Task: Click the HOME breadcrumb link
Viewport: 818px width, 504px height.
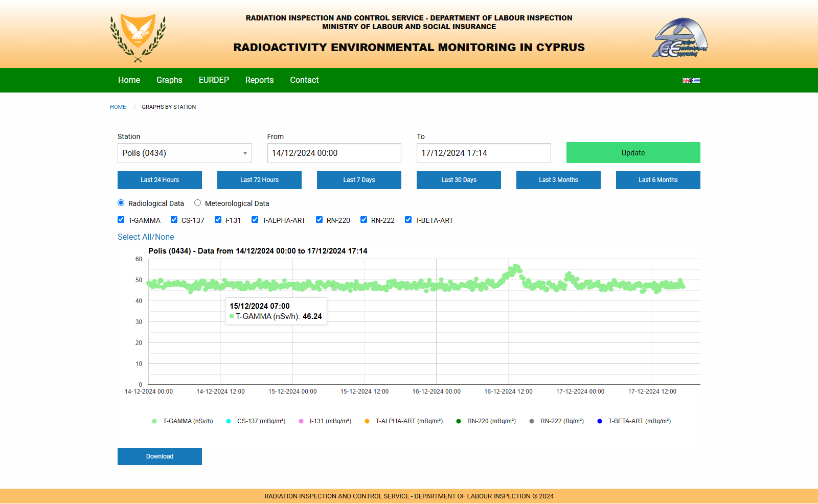Action: (x=118, y=107)
